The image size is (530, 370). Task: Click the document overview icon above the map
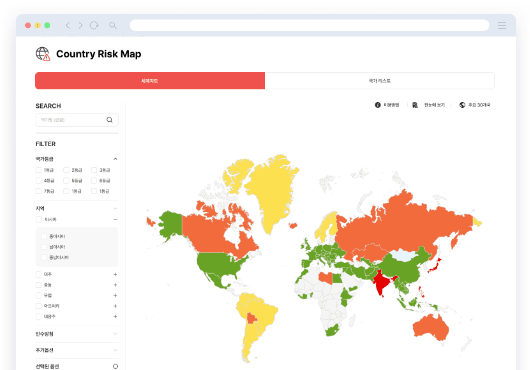(x=415, y=105)
